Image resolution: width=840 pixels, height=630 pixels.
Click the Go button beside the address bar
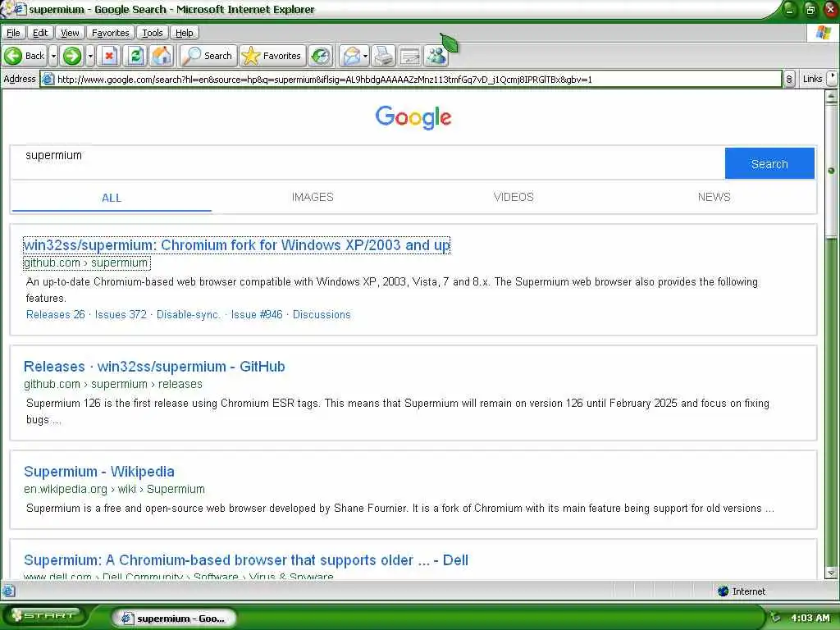coord(789,80)
